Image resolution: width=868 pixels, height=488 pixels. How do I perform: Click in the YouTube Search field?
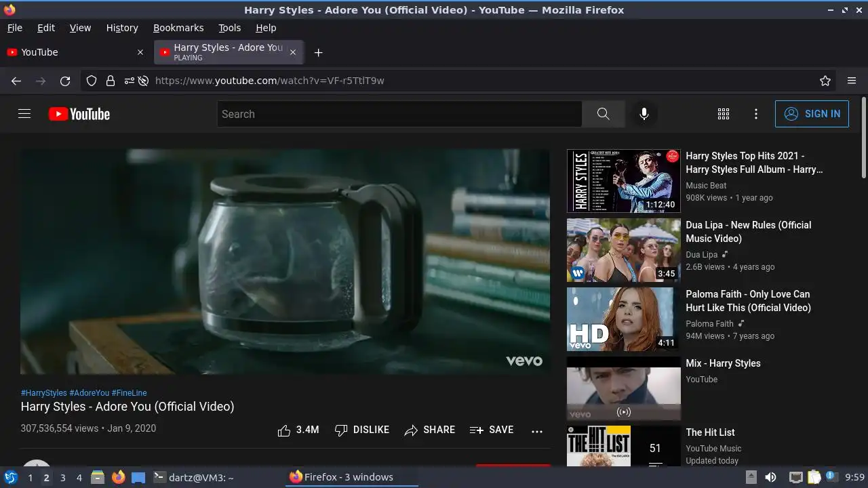point(399,114)
